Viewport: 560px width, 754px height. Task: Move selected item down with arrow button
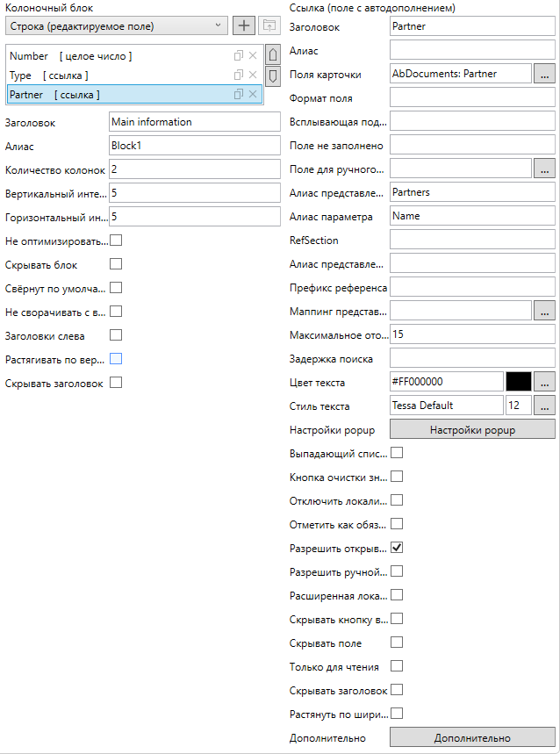click(272, 76)
